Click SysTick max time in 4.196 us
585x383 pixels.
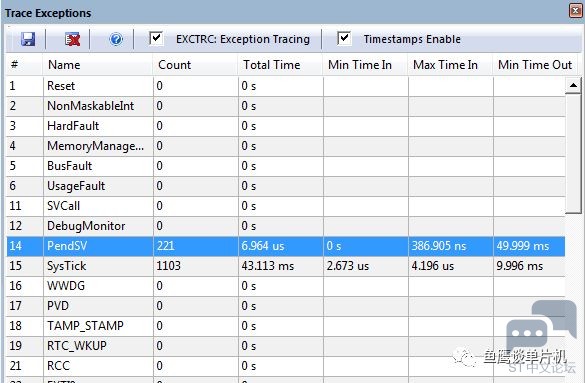coord(433,266)
